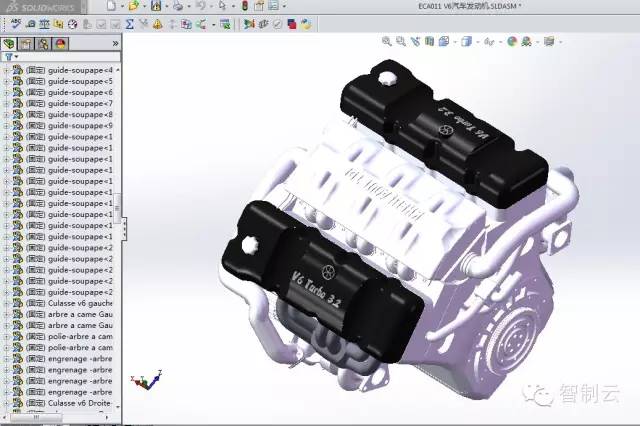Viewport: 640px width, 426px height.
Task: Click the Display Style cube icon
Action: (466, 41)
